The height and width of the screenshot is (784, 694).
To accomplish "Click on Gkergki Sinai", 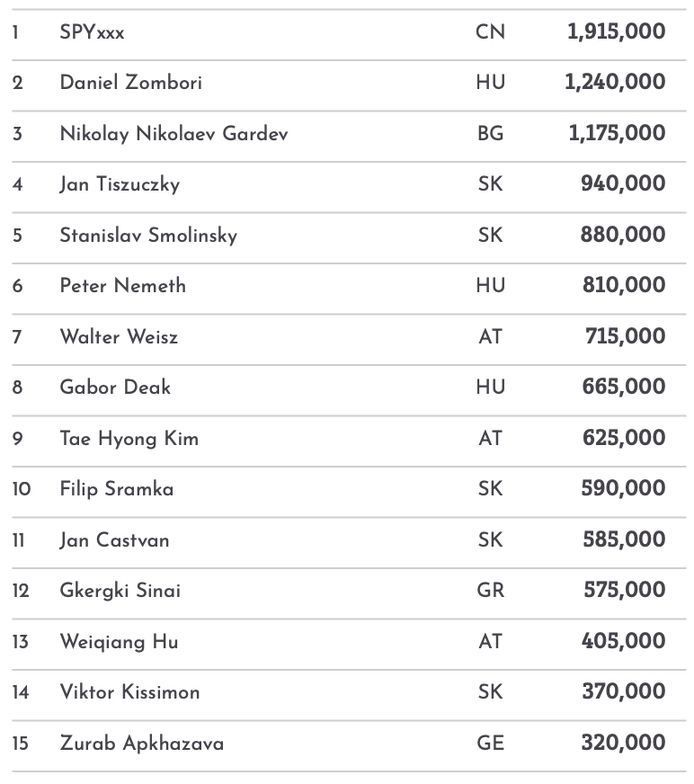I will coord(120,591).
